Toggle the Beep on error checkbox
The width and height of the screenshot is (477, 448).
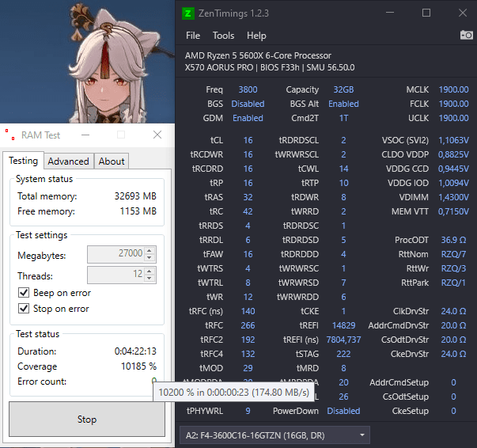point(24,293)
